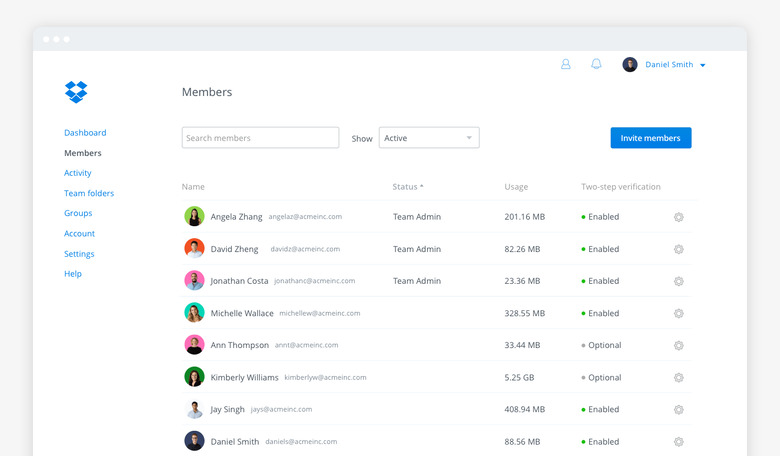Click the Name column header
This screenshot has height=456, width=780.
pyautogui.click(x=193, y=187)
